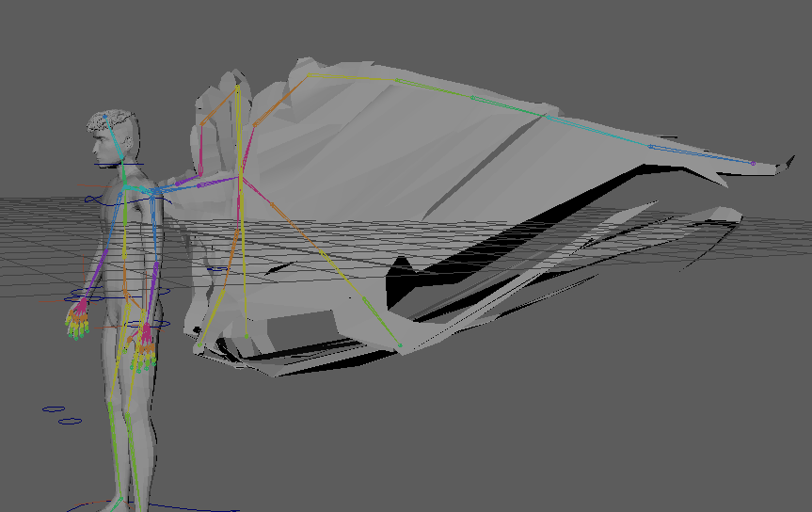Click the upper blue oval control curve on the floor
The image size is (812, 512).
[x=56, y=408]
